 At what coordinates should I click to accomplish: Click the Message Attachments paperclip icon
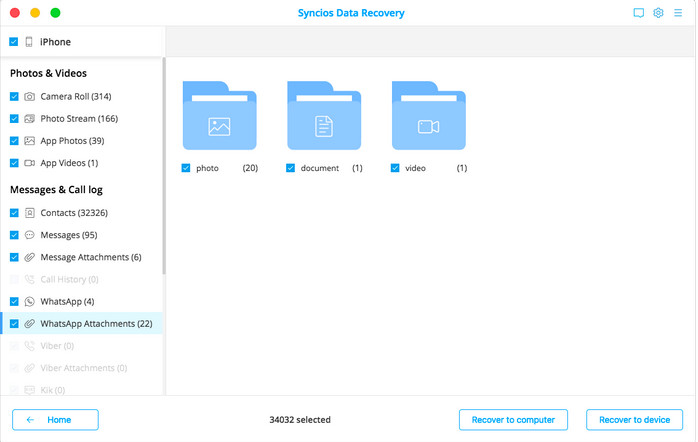pos(29,257)
